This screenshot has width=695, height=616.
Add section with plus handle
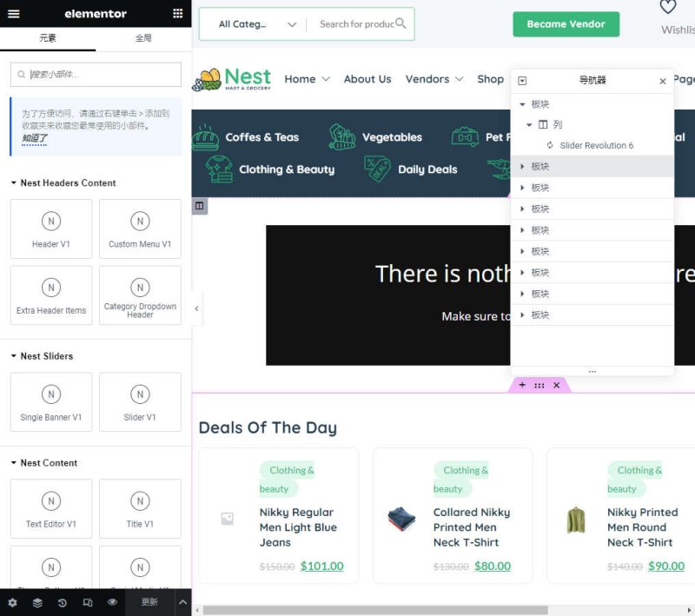[x=522, y=385]
